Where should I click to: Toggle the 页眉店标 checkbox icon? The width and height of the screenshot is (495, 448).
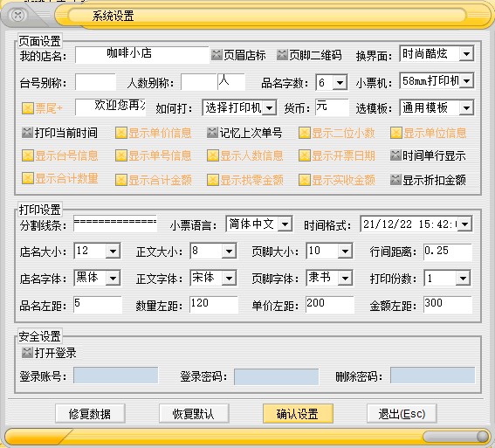pyautogui.click(x=217, y=55)
